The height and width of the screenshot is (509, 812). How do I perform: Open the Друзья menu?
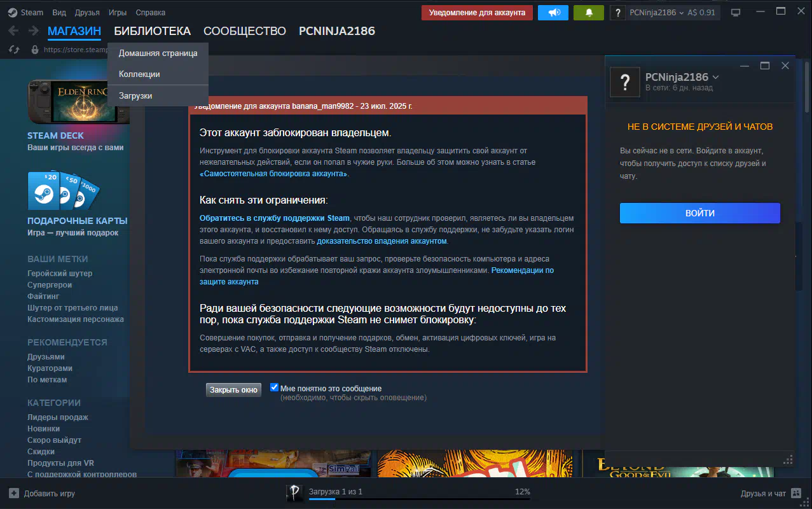(x=87, y=12)
